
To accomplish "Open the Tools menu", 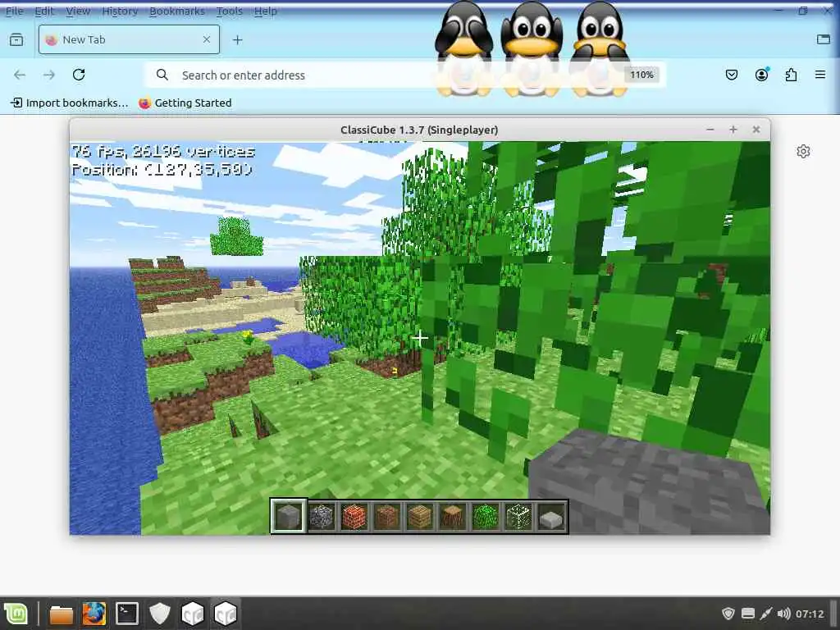I will click(230, 11).
